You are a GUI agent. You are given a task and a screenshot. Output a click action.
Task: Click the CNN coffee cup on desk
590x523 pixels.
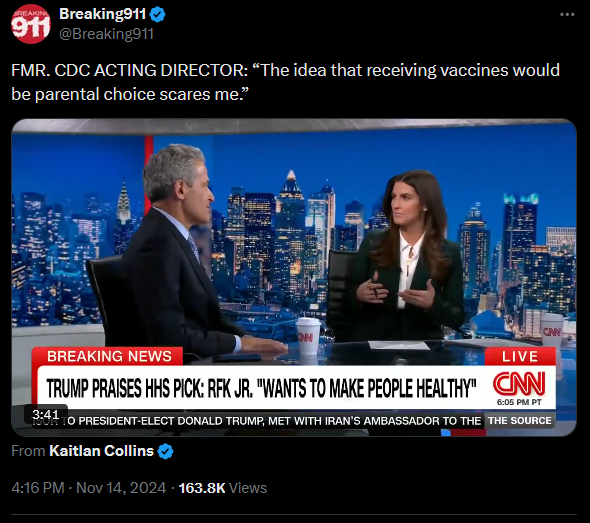pyautogui.click(x=309, y=336)
